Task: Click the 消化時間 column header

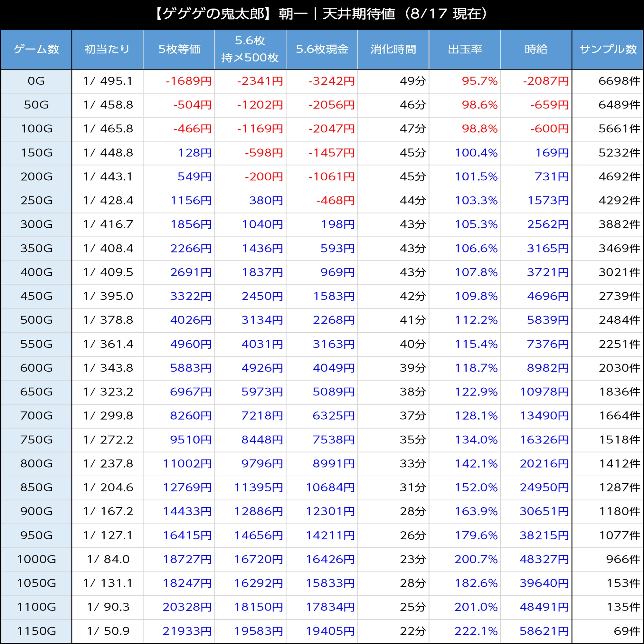Action: (x=393, y=49)
